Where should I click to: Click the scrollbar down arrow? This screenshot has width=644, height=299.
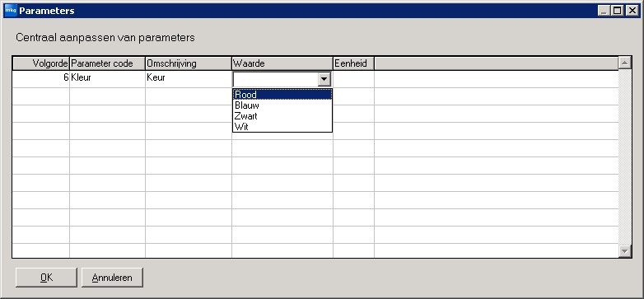pos(625,250)
